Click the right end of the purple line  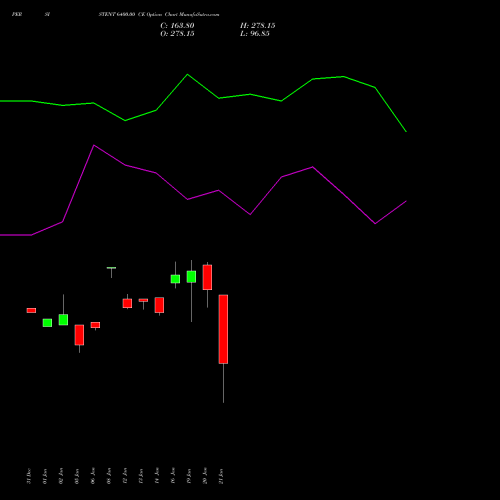406,201
